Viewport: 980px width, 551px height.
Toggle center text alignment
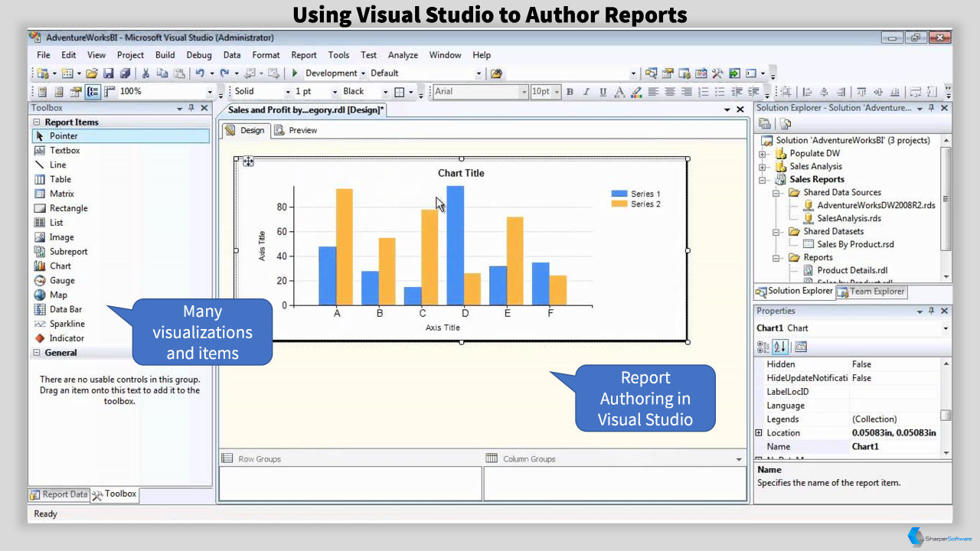point(670,92)
